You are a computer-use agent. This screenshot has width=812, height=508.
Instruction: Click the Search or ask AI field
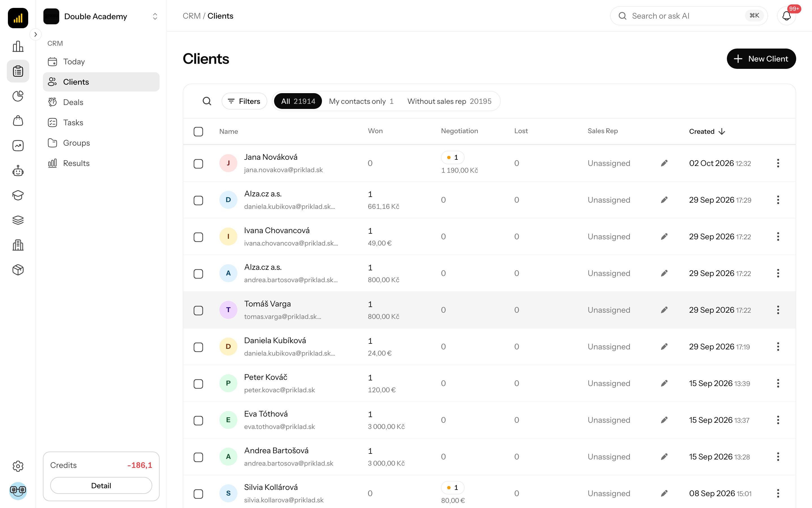coord(689,16)
